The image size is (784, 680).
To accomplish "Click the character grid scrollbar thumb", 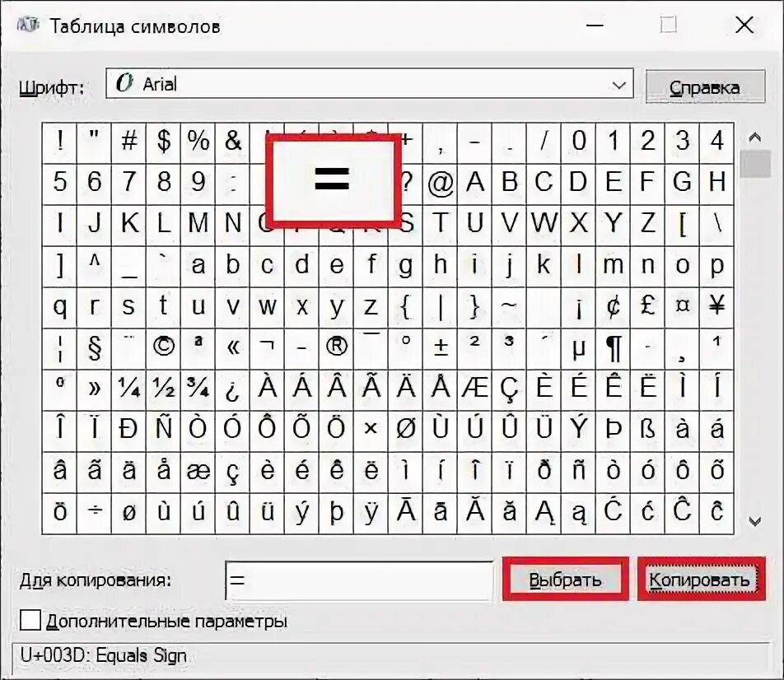I will pyautogui.click(x=755, y=163).
